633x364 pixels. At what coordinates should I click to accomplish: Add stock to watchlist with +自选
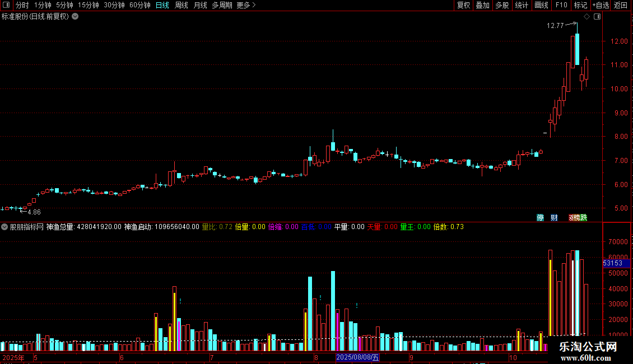(x=601, y=5)
